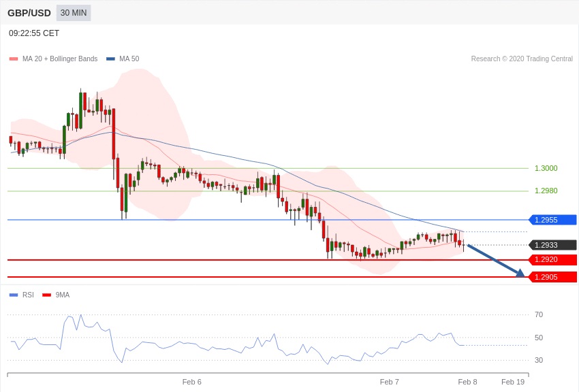Click the blue MA 50 legend swatch
Image resolution: width=579 pixels, height=392 pixels.
110,59
